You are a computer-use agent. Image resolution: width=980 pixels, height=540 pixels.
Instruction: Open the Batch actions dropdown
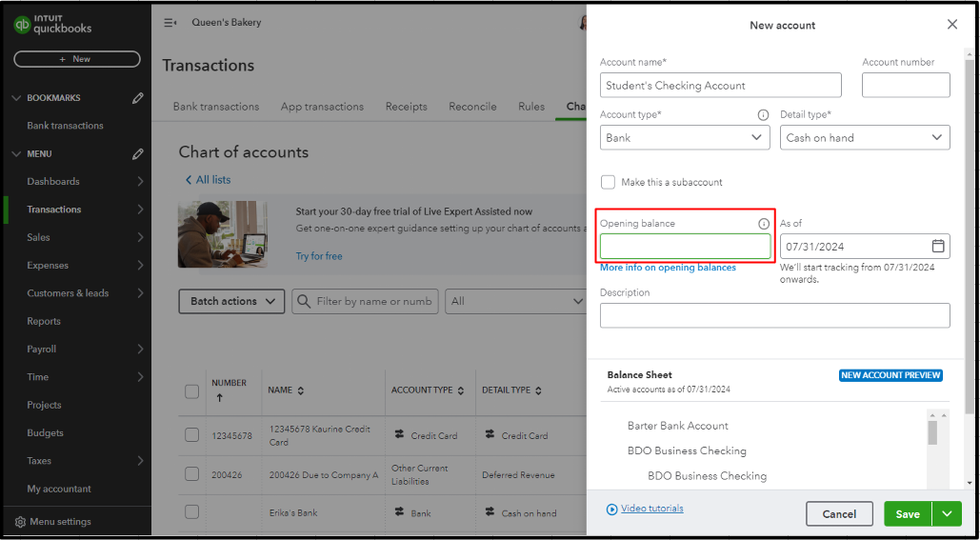[x=231, y=301]
